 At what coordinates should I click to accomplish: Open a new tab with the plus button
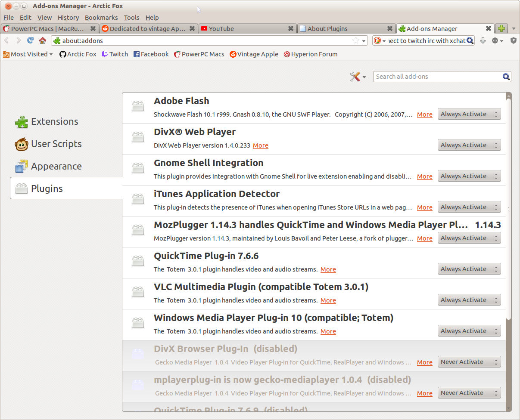tap(501, 29)
